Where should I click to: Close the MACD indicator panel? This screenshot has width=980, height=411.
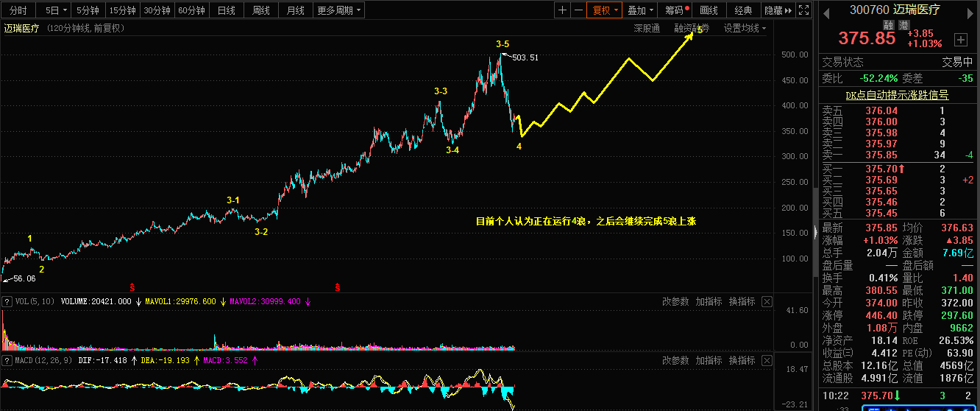[x=767, y=360]
